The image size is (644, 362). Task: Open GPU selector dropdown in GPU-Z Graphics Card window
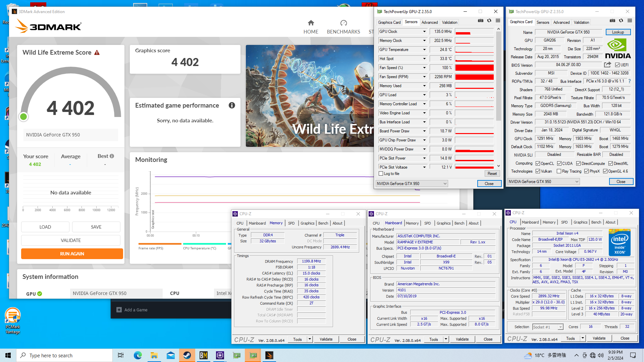(x=543, y=182)
